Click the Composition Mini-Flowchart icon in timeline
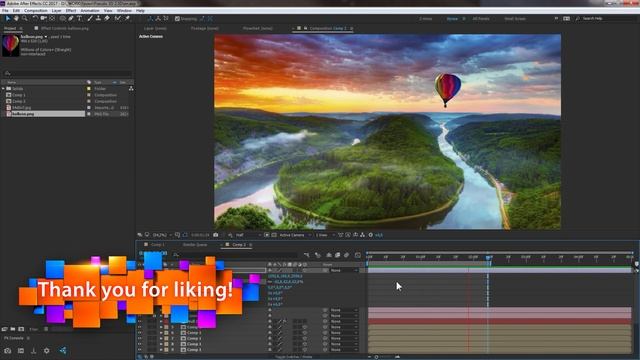The width and height of the screenshot is (640, 360). [x=307, y=255]
